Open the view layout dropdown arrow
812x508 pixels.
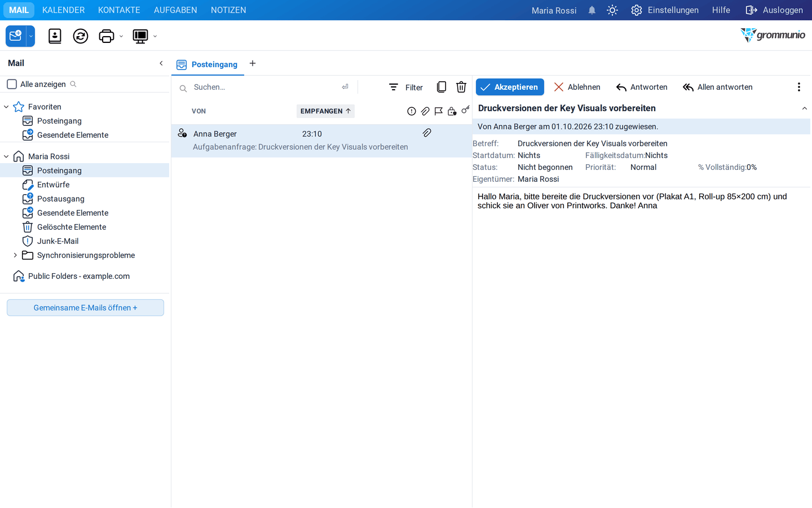[x=155, y=37]
